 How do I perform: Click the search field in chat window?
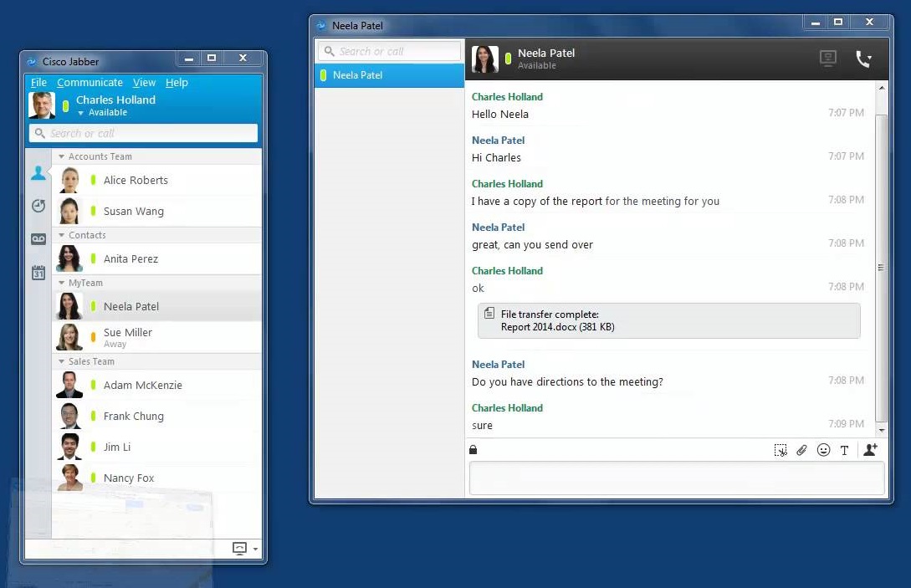pyautogui.click(x=389, y=51)
